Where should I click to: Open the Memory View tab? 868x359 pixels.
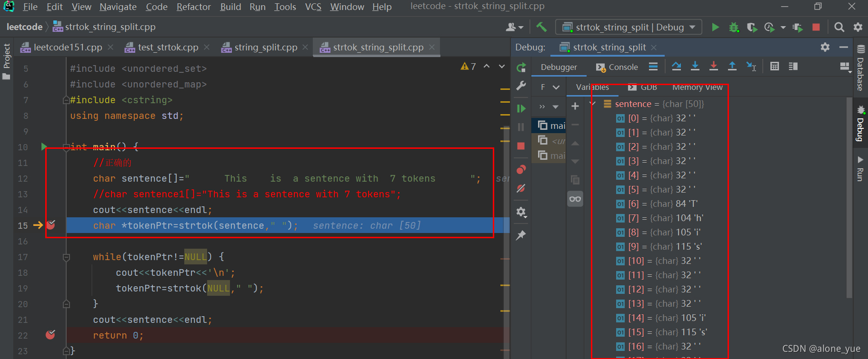tap(698, 87)
